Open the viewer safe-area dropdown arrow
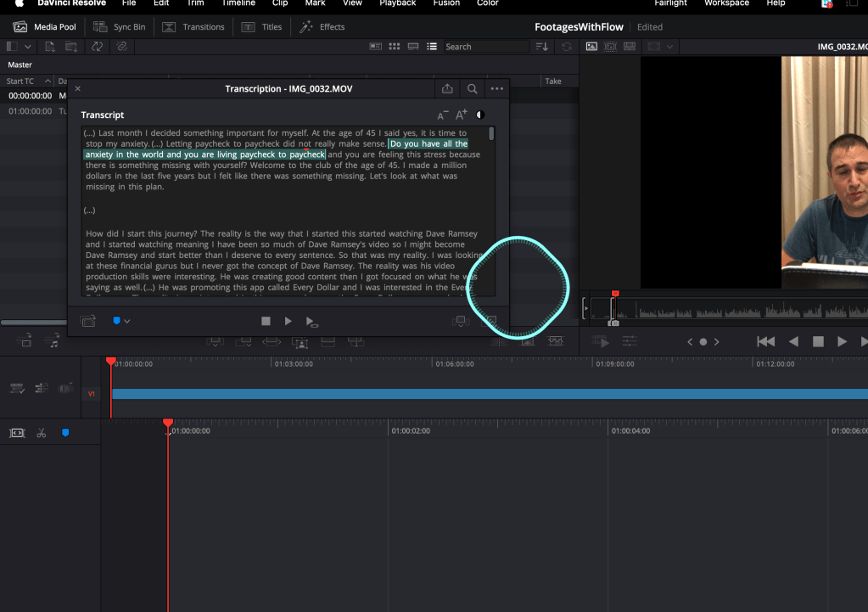The image size is (868, 612). click(669, 47)
